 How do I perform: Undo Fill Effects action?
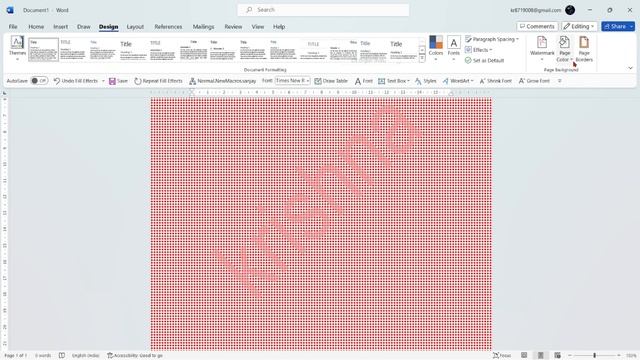[x=76, y=81]
